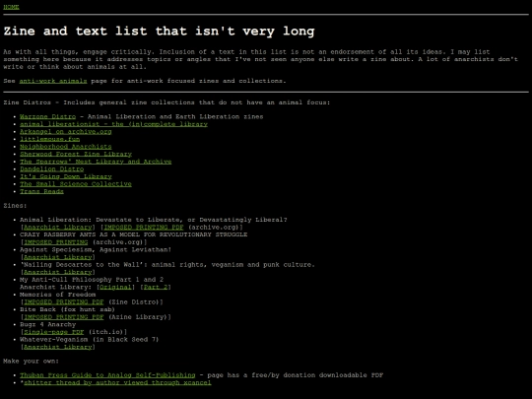Click 'CRAZY RASBERRY ANTS AS A MODEL' title

(133, 234)
